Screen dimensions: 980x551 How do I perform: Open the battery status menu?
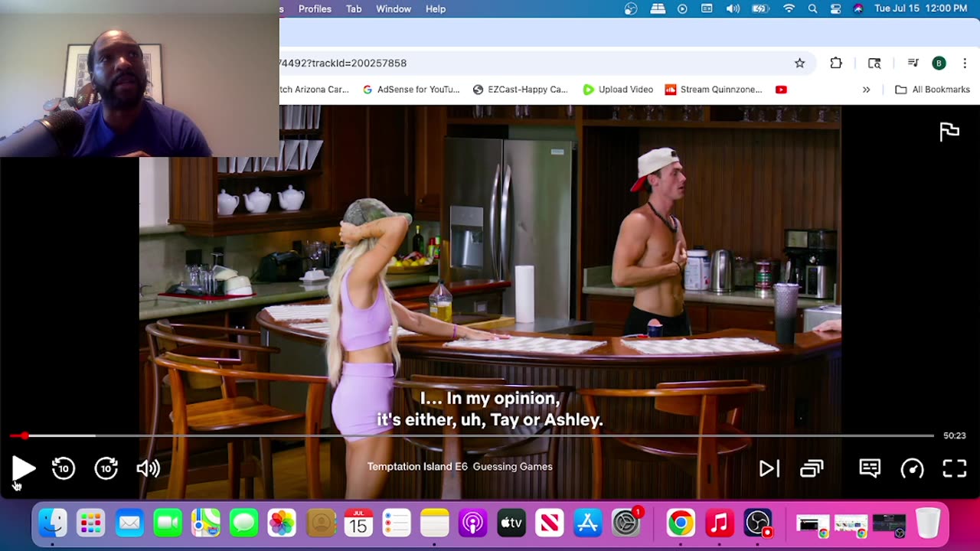[x=760, y=9]
